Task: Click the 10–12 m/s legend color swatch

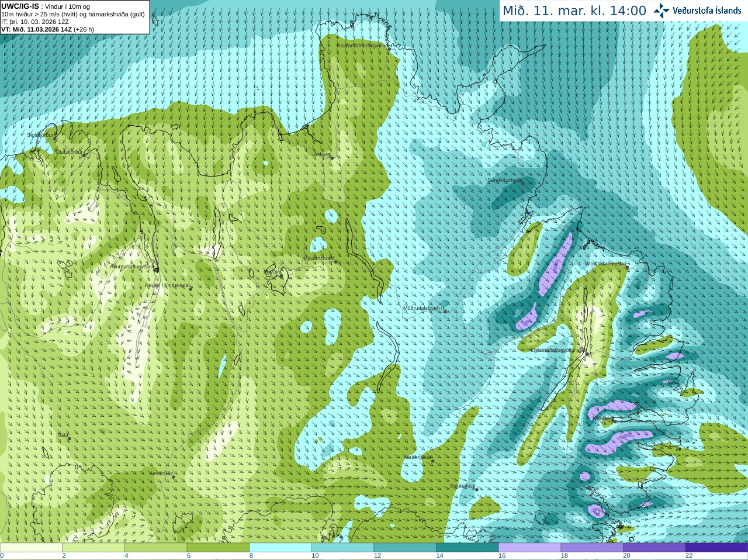Action: point(342,548)
